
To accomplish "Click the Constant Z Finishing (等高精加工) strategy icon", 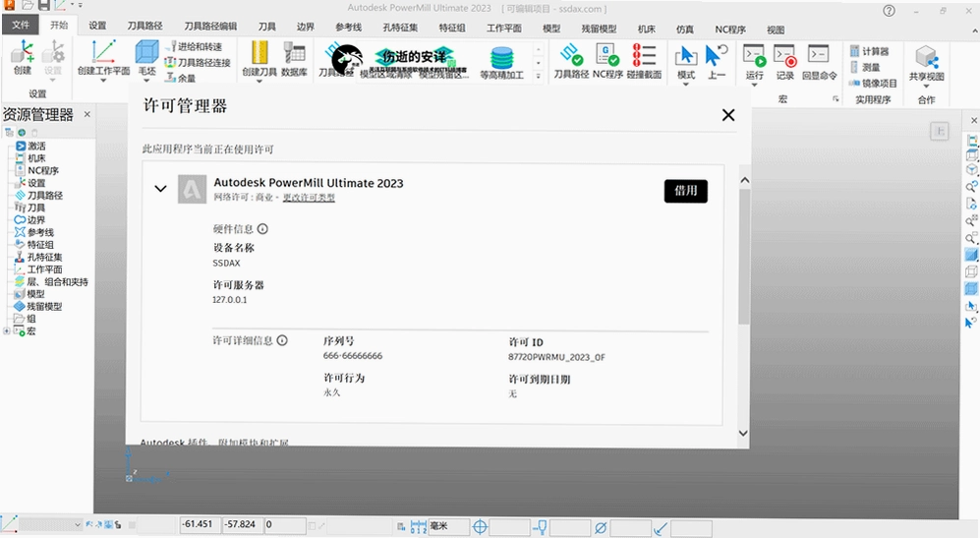I will [x=501, y=58].
